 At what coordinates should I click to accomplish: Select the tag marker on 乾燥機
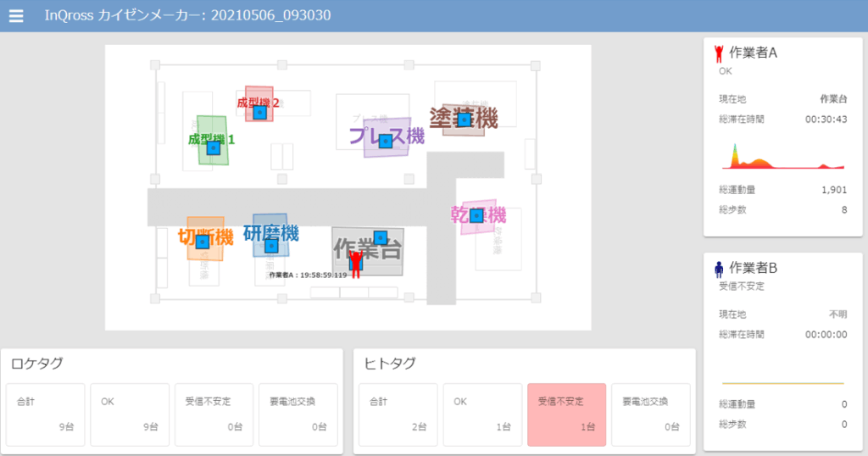pos(476,215)
